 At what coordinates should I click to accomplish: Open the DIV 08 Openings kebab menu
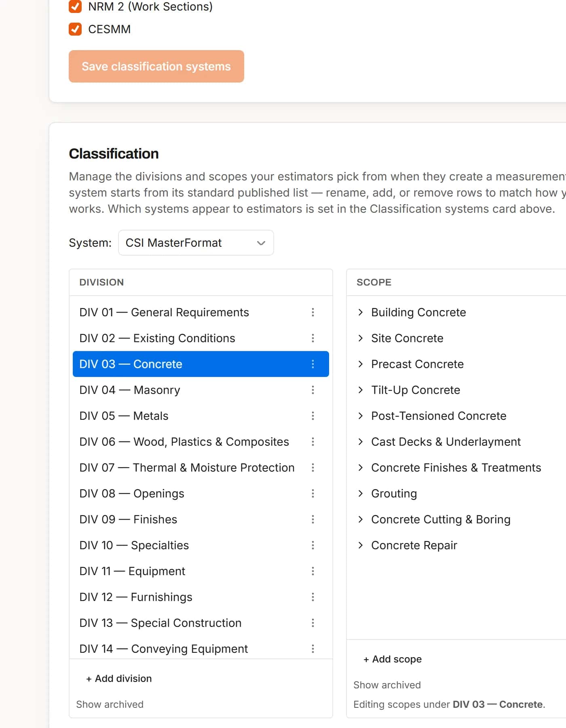point(313,493)
